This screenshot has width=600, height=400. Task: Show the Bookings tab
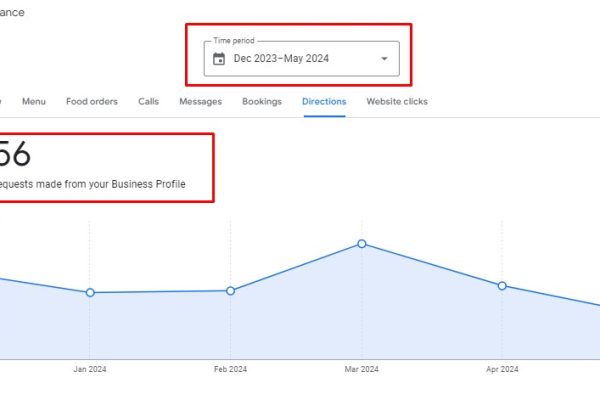(262, 101)
